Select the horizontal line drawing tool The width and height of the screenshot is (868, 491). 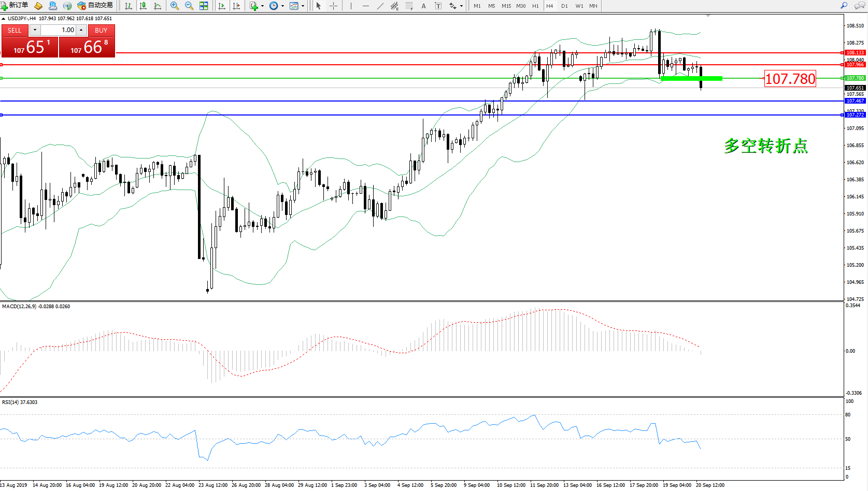[x=366, y=6]
